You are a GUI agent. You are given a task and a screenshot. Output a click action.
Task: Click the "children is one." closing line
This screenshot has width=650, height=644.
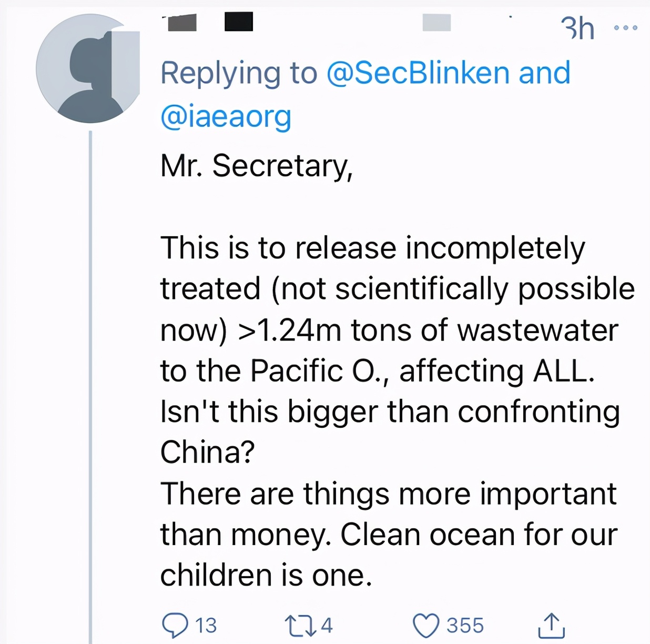(266, 575)
